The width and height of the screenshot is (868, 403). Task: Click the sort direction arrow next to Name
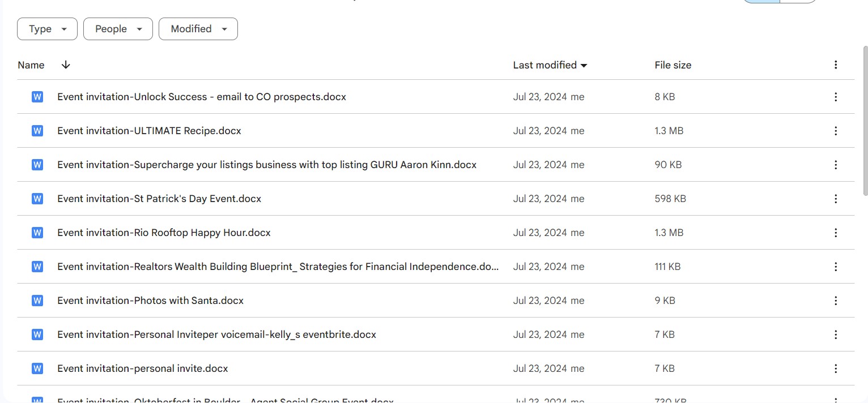66,65
